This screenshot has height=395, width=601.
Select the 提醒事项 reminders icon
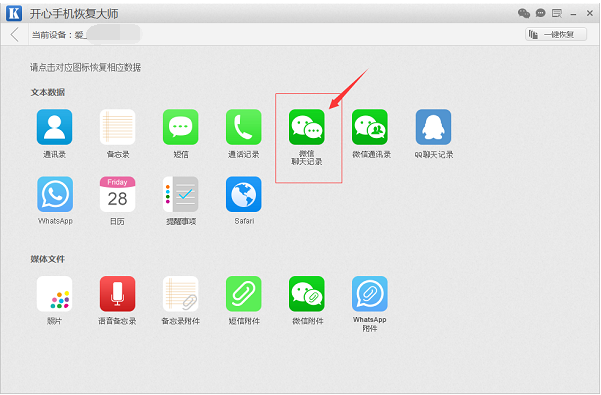181,194
